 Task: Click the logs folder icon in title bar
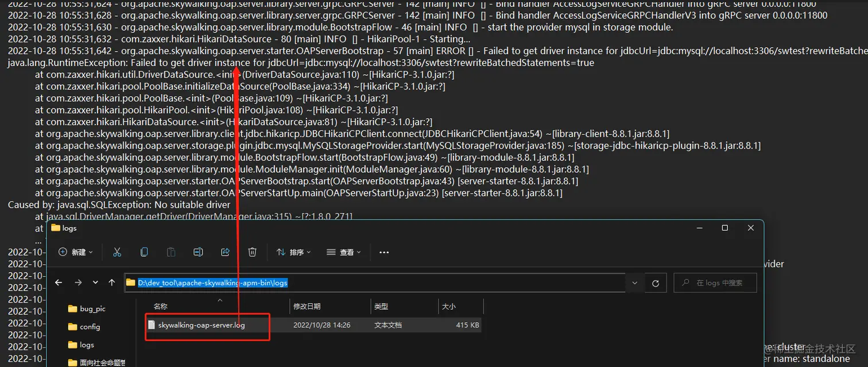pyautogui.click(x=56, y=228)
